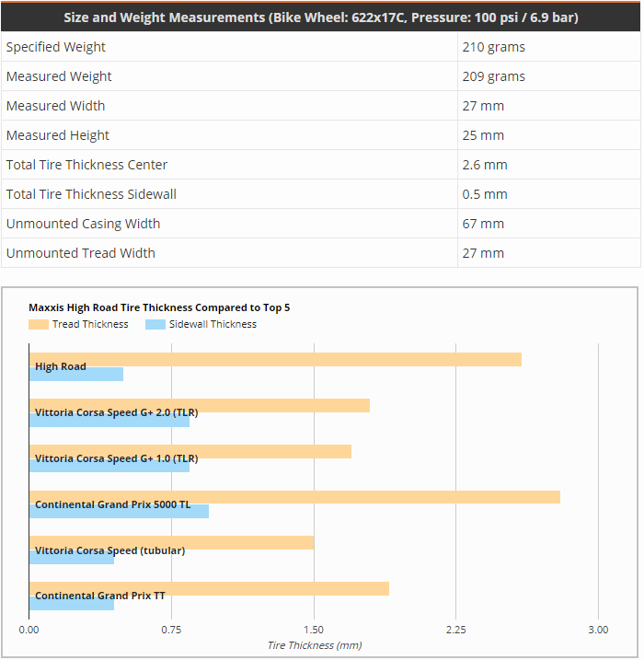
Task: Click 'Total Tire Thickness Sidewall' label
Action: [91, 194]
